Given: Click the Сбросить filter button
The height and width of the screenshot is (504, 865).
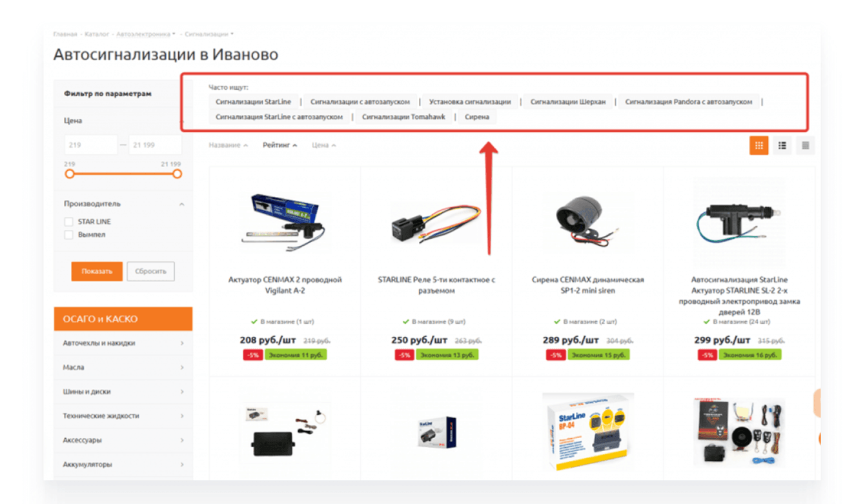Looking at the screenshot, I should click(x=150, y=271).
